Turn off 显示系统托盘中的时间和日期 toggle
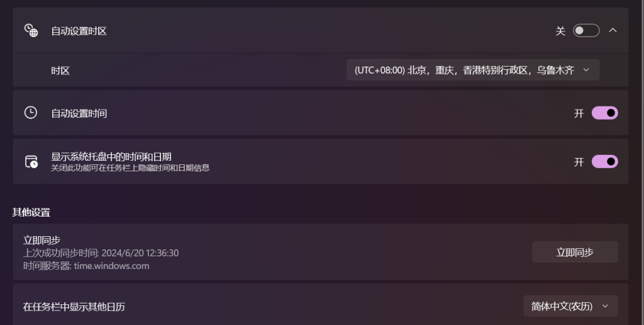Image resolution: width=644 pixels, height=325 pixels. (604, 161)
